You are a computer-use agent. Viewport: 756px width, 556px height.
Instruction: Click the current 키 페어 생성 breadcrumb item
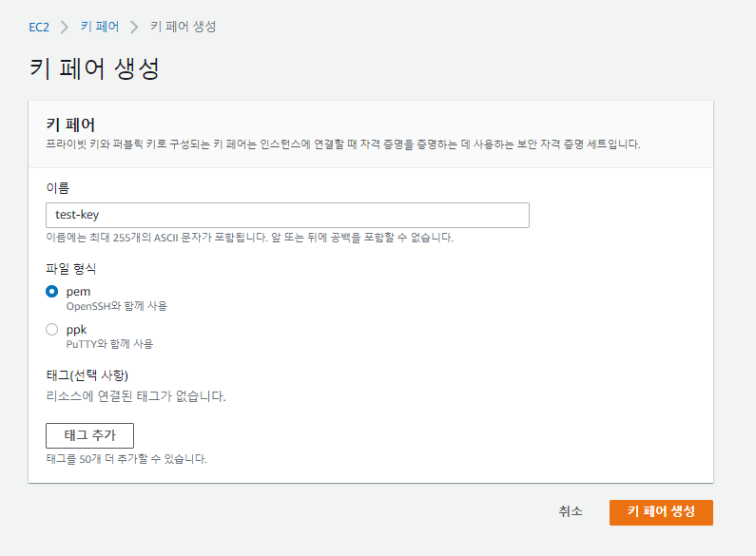coord(183,27)
